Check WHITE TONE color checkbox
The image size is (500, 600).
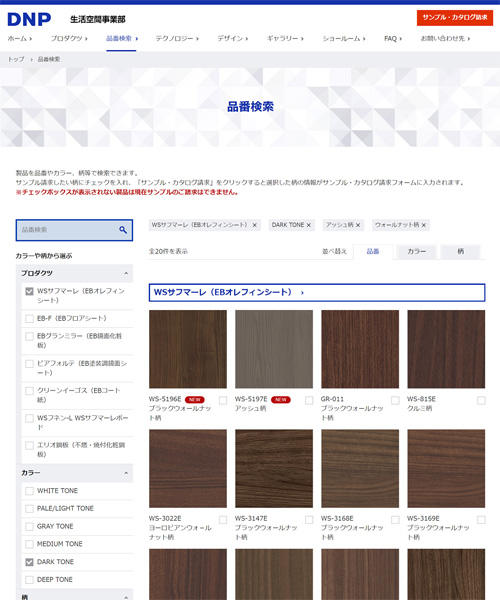coord(29,491)
